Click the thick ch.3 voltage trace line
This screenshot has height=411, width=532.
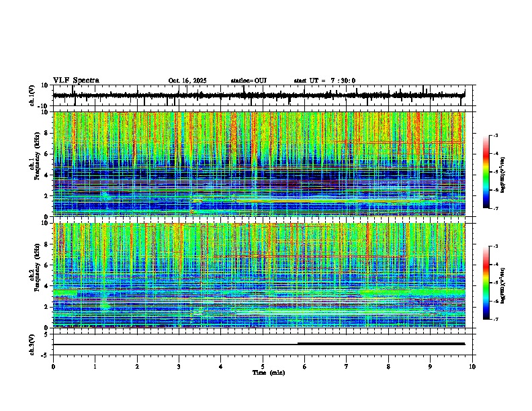click(382, 344)
